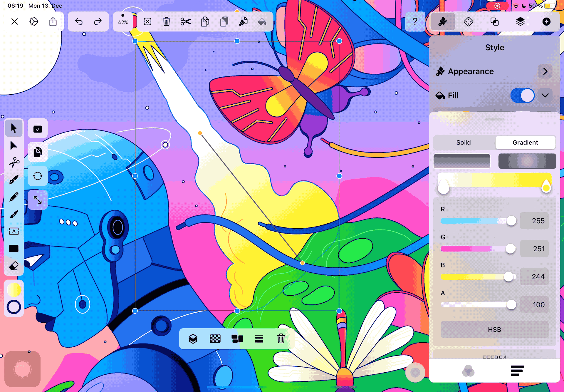564x392 pixels.
Task: Edit the G value field 251
Action: pos(534,249)
